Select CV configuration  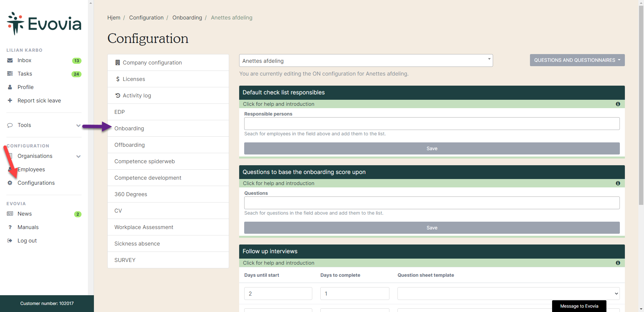tap(168, 211)
